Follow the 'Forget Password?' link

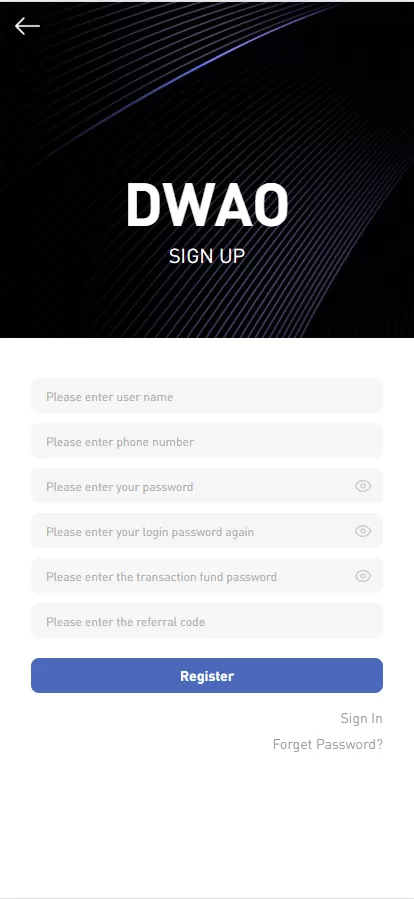pyautogui.click(x=327, y=745)
